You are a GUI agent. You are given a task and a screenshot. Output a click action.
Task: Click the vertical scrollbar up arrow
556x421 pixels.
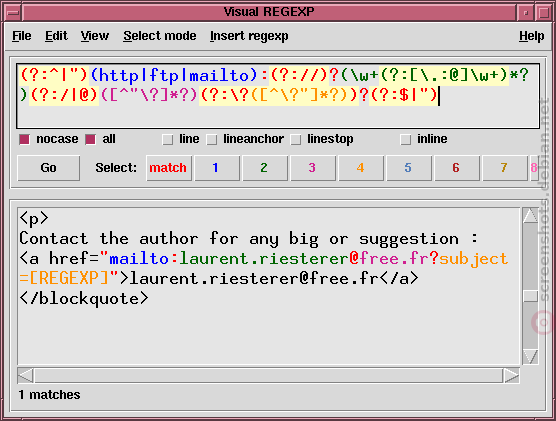pyautogui.click(x=530, y=216)
